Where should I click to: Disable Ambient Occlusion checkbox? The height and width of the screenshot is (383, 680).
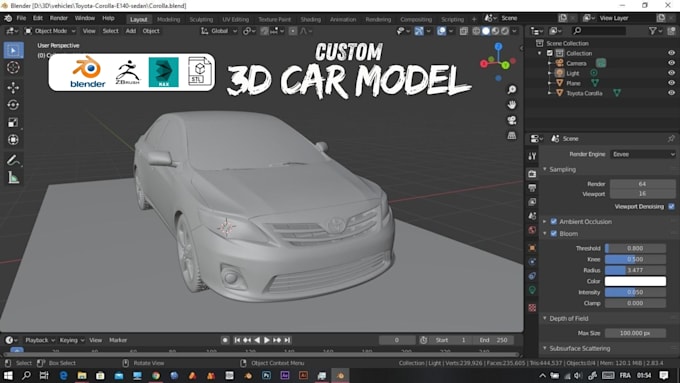click(554, 222)
